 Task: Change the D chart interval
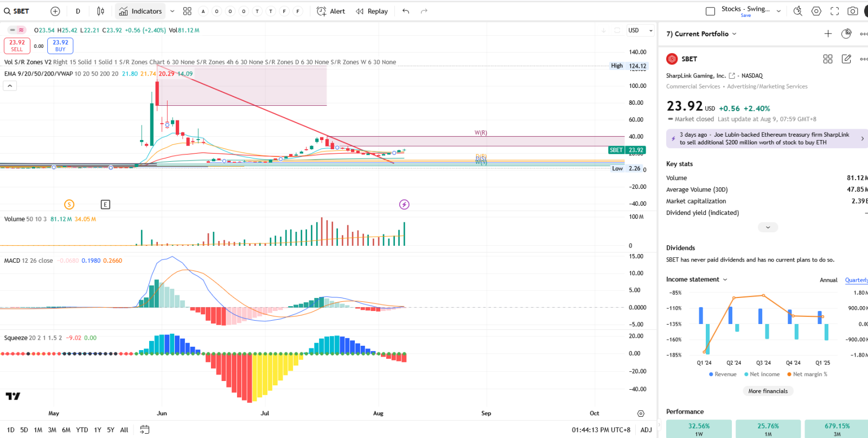point(78,11)
